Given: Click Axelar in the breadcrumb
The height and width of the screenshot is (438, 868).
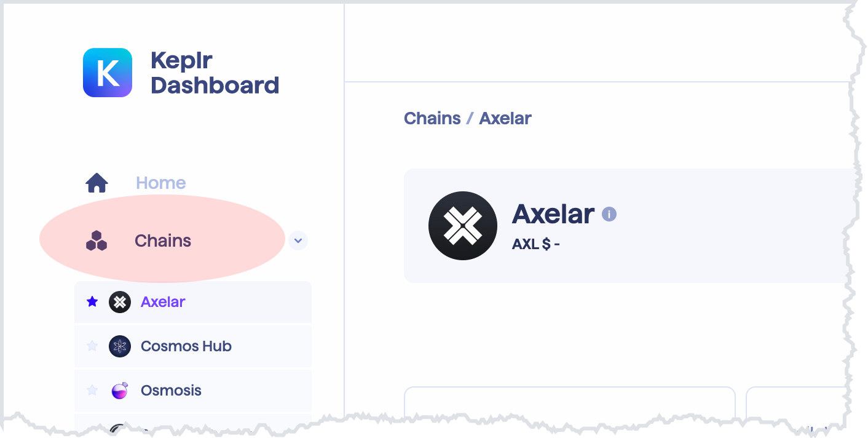Looking at the screenshot, I should tap(505, 118).
